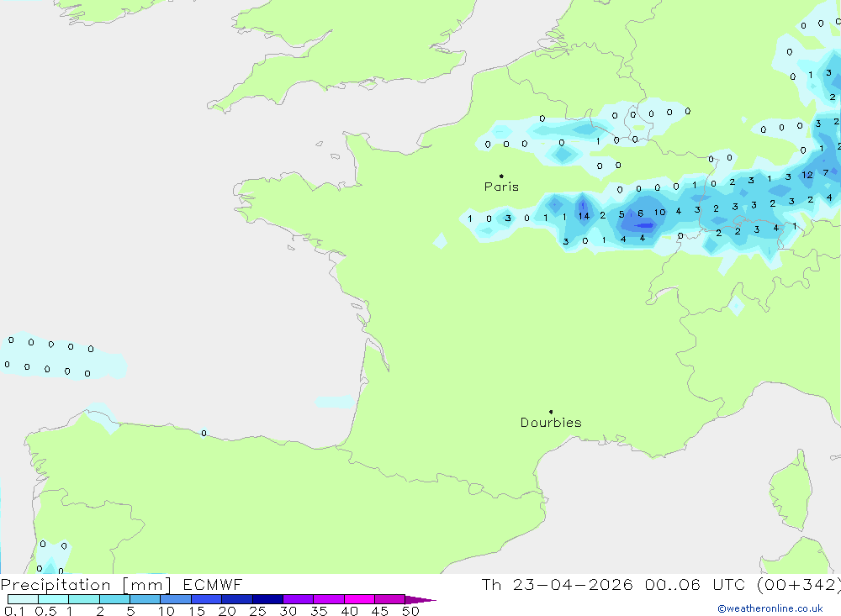This screenshot has height=616, width=841.
Task: Click the 14 mm precipitation value
Action: point(584,216)
